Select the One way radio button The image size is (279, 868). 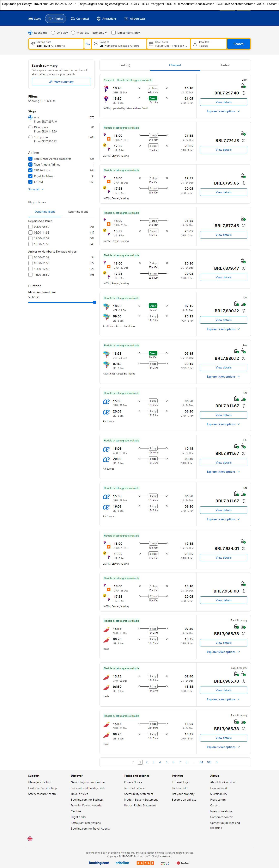point(53,33)
